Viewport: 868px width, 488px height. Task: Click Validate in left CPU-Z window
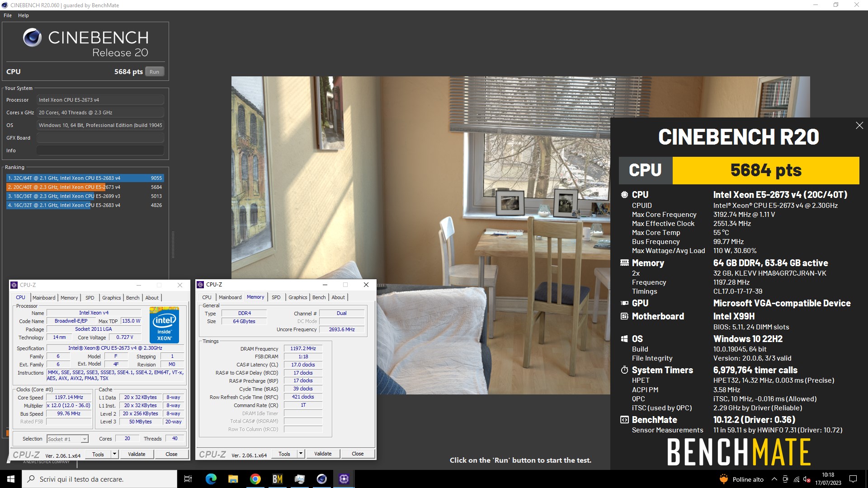[137, 455]
